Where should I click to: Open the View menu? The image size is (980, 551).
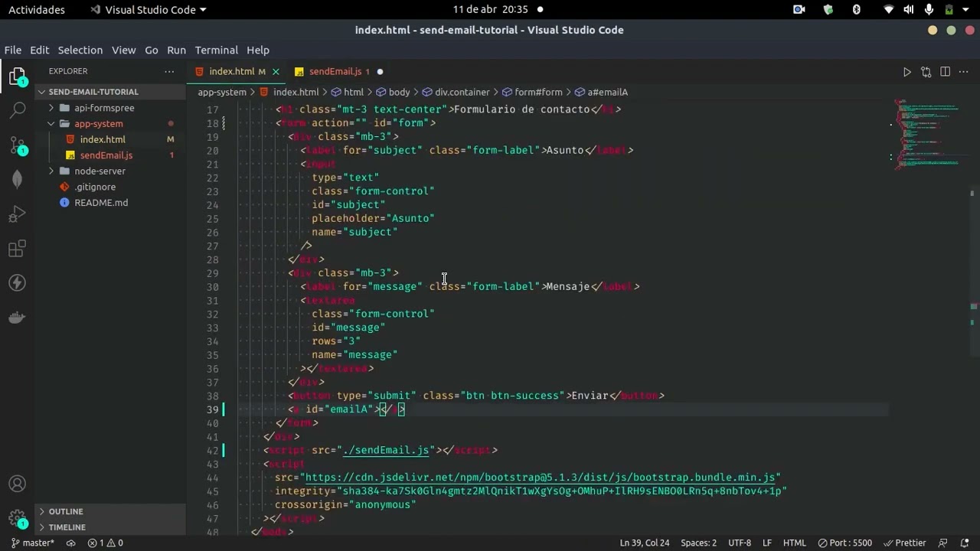pyautogui.click(x=124, y=50)
